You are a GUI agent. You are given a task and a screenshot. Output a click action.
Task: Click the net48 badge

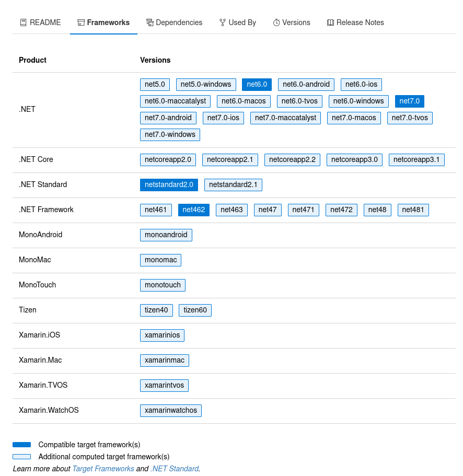(377, 210)
